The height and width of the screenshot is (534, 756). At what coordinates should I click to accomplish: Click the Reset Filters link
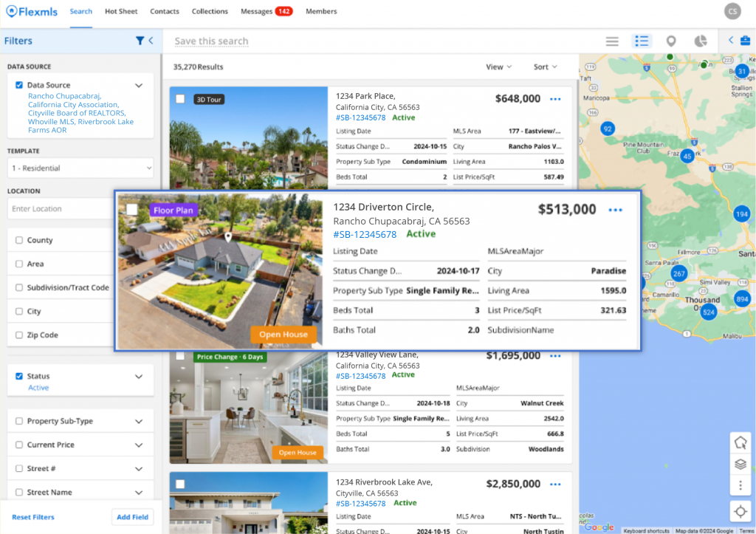(33, 517)
